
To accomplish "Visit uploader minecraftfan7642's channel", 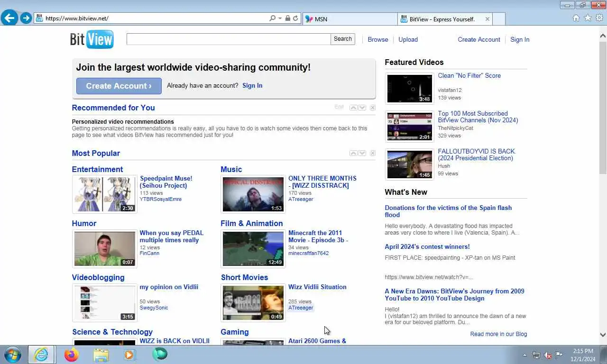I will (309, 253).
